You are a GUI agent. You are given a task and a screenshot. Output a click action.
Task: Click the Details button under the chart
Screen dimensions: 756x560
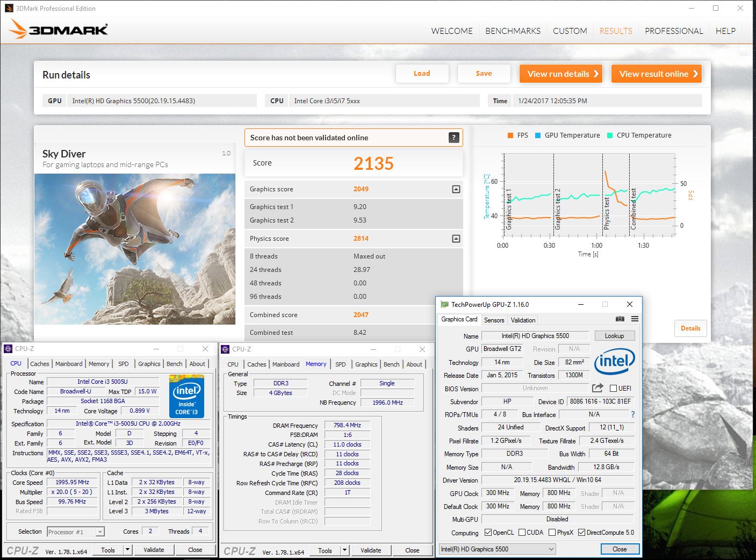click(x=690, y=328)
